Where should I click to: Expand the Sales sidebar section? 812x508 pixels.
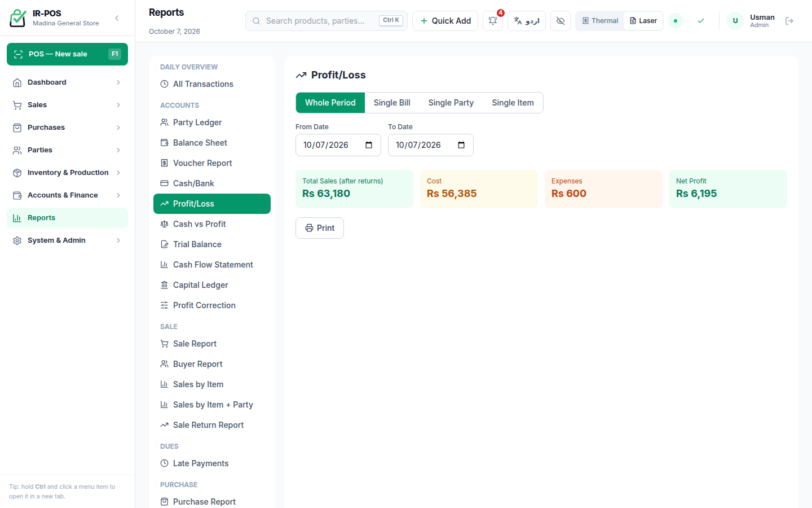tap(67, 105)
